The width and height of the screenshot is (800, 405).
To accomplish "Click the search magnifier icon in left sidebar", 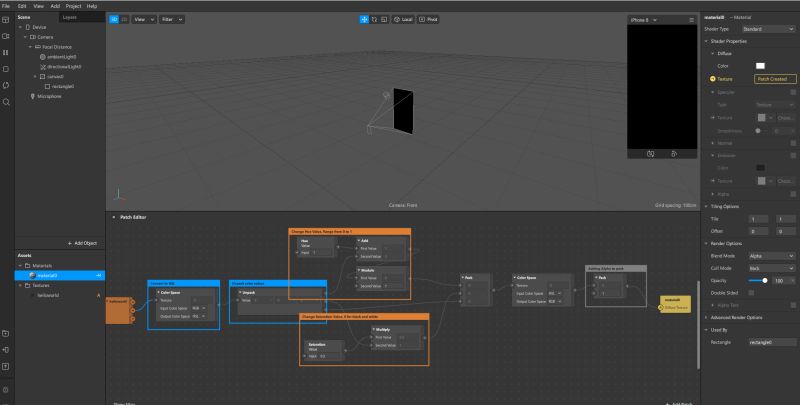I will [x=6, y=102].
